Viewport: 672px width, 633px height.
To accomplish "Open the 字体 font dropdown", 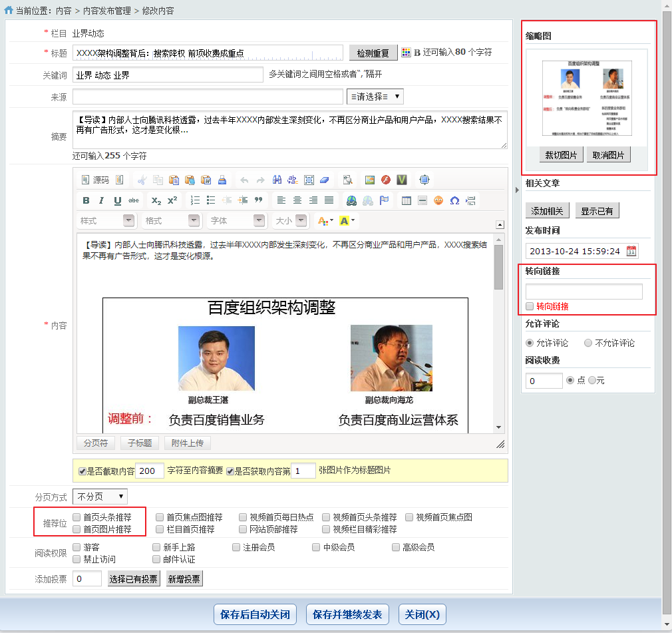I will (x=236, y=220).
